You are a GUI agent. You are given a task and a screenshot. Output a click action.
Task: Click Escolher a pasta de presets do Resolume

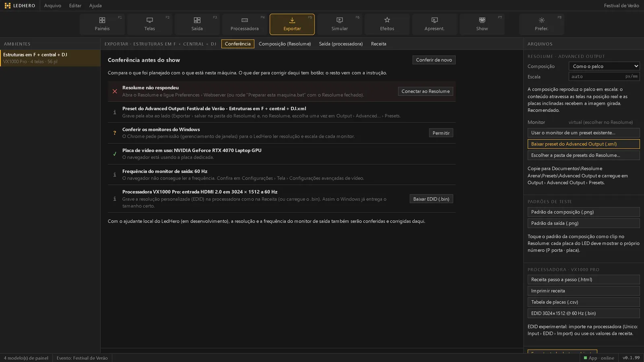(x=584, y=155)
